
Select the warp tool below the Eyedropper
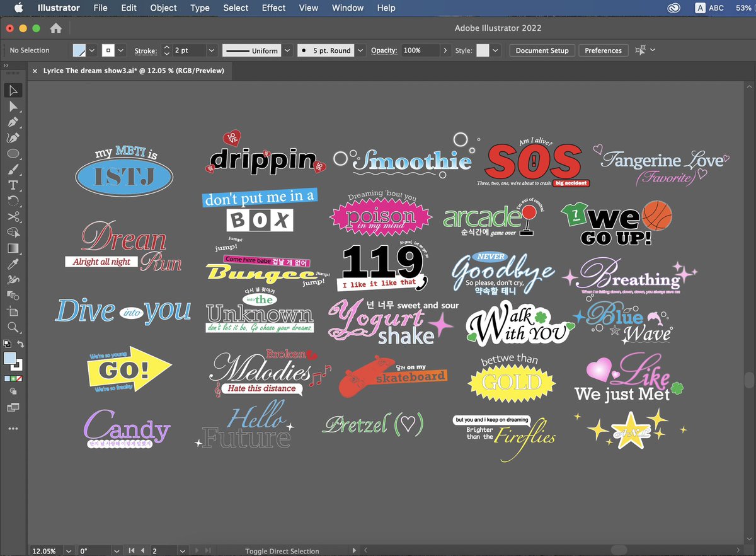click(x=13, y=280)
